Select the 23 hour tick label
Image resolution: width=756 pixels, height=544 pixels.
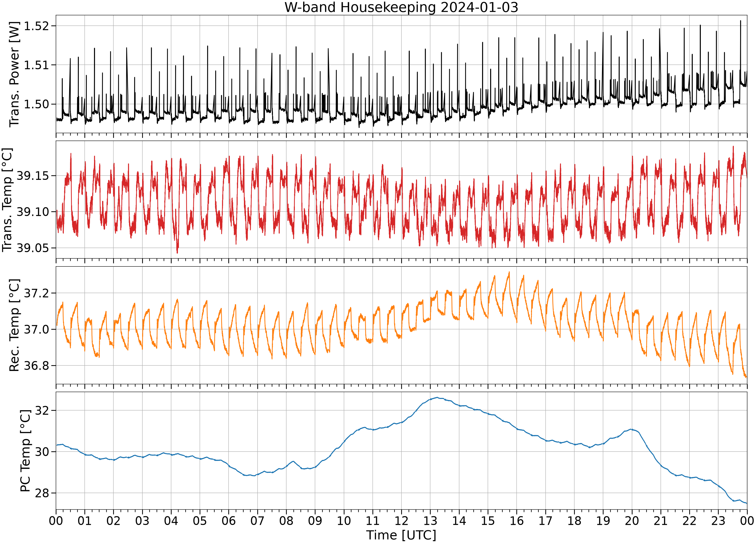tap(718, 521)
